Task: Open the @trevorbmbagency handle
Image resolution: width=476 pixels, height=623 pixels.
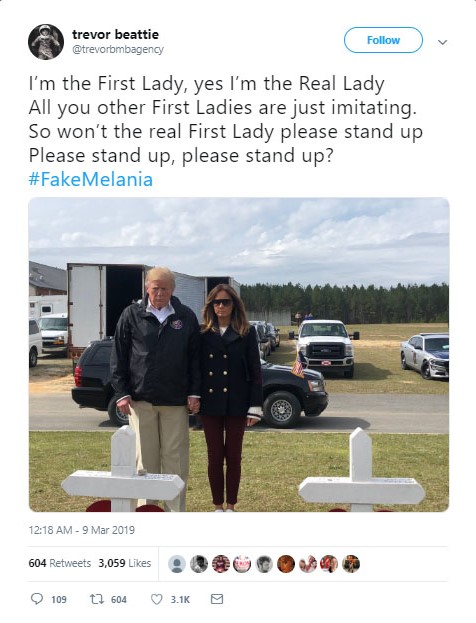Action: point(118,50)
